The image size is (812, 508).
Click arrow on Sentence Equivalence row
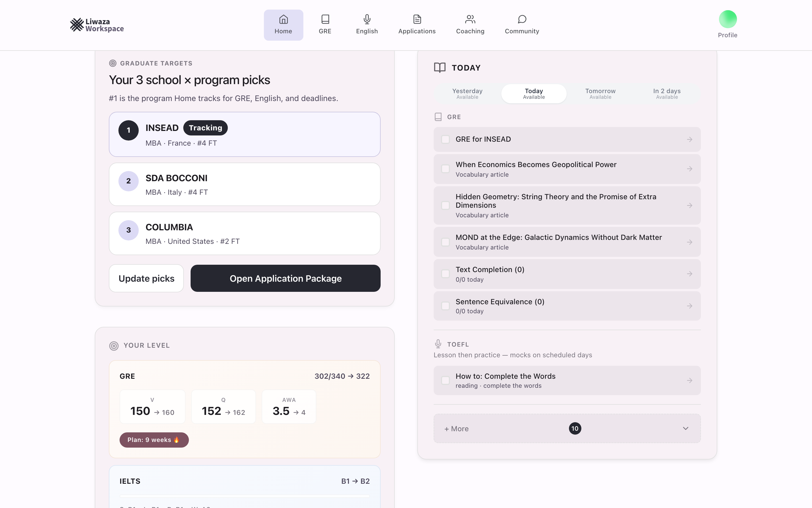point(689,306)
